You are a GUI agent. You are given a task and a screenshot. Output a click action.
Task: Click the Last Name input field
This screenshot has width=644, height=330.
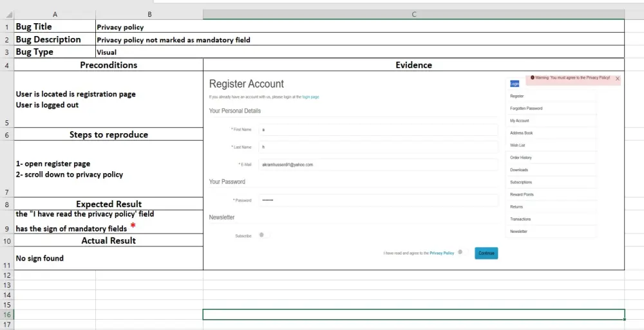click(x=378, y=147)
